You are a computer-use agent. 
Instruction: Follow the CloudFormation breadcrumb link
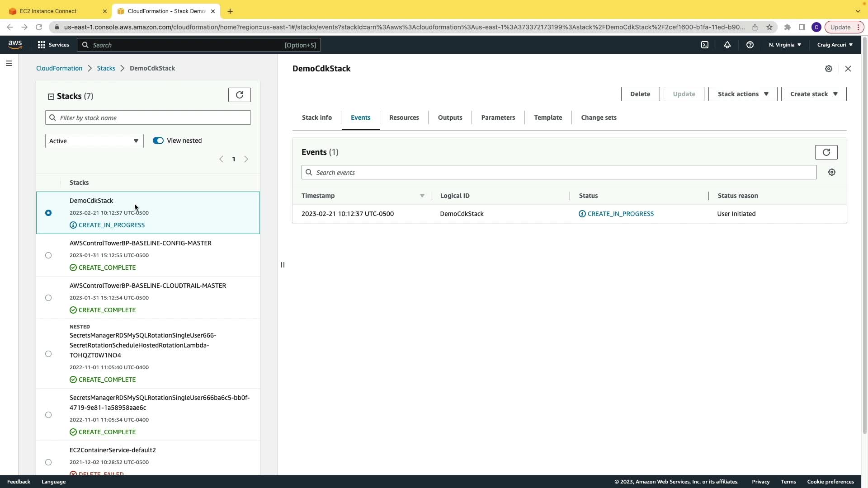coord(59,68)
